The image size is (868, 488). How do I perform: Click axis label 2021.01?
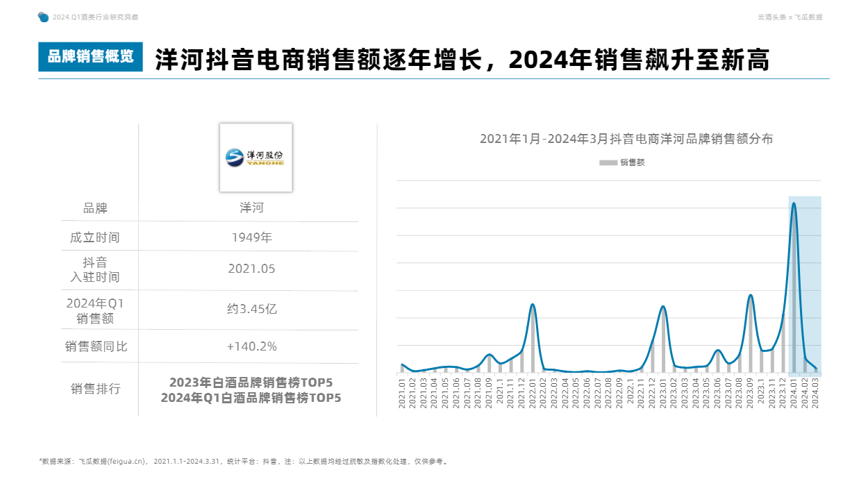(x=403, y=393)
